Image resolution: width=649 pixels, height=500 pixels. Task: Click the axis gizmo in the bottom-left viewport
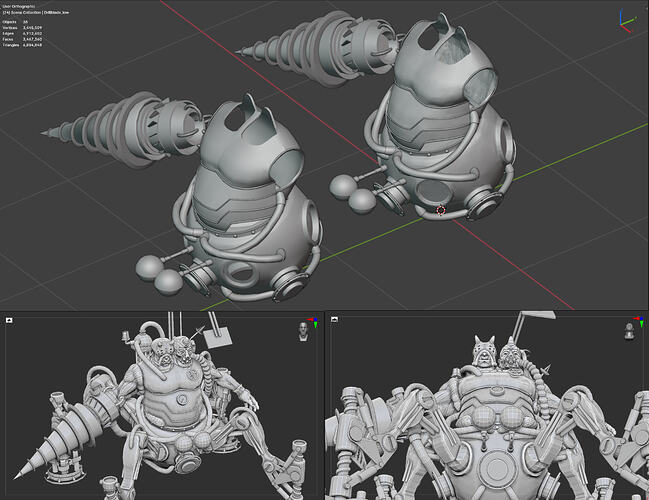point(314,322)
